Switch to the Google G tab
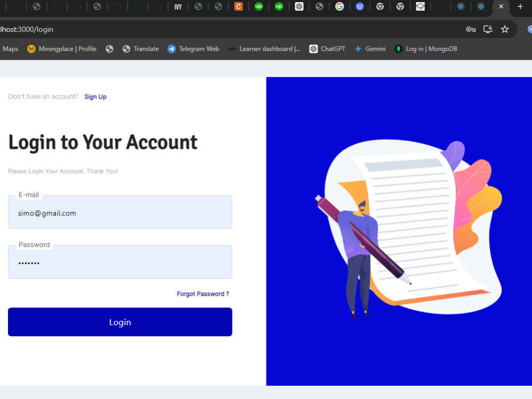 point(339,6)
